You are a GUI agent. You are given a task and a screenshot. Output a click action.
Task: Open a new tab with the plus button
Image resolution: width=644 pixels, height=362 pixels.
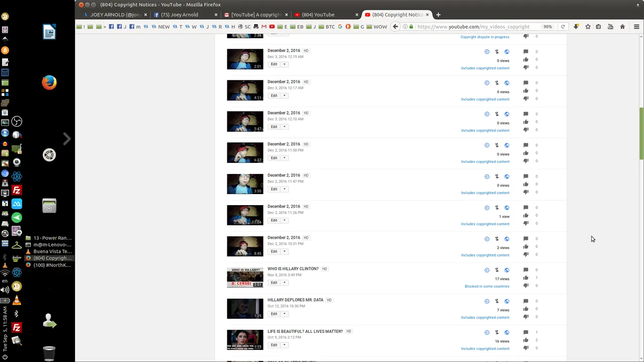click(x=438, y=15)
